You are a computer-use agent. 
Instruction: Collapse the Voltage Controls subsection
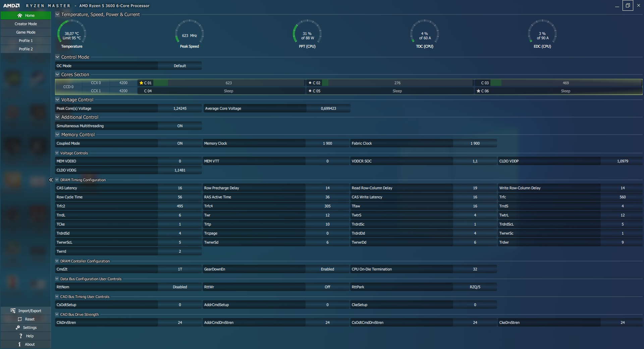coord(57,153)
